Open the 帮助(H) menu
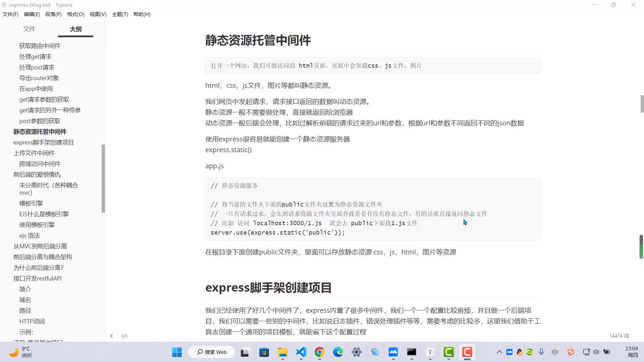The width and height of the screenshot is (644, 362). click(142, 14)
